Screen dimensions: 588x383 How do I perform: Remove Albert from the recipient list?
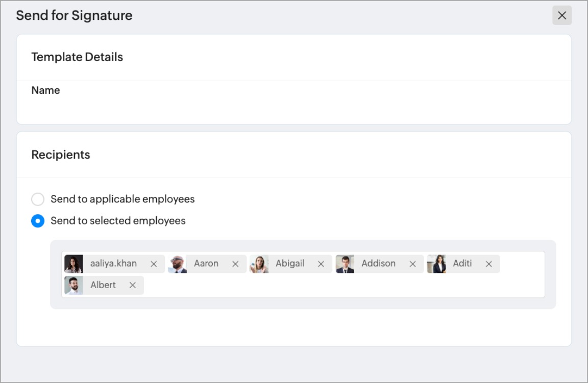(133, 286)
